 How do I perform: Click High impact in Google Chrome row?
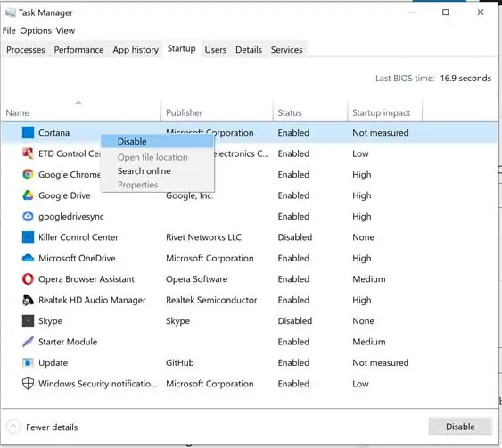(x=362, y=175)
